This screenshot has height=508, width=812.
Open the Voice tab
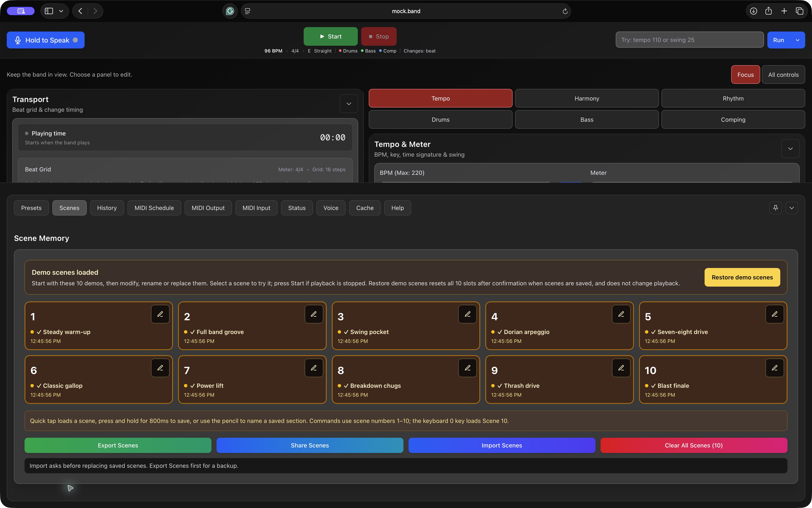click(331, 208)
